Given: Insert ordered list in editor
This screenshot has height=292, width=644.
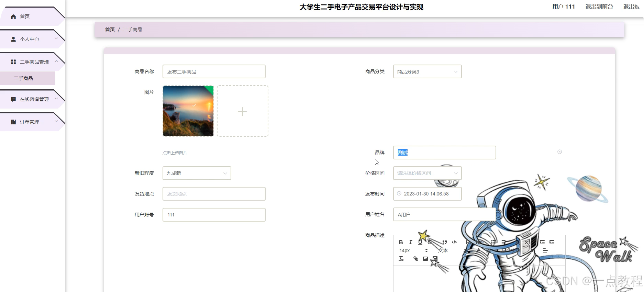Looking at the screenshot, I should click(x=493, y=242).
